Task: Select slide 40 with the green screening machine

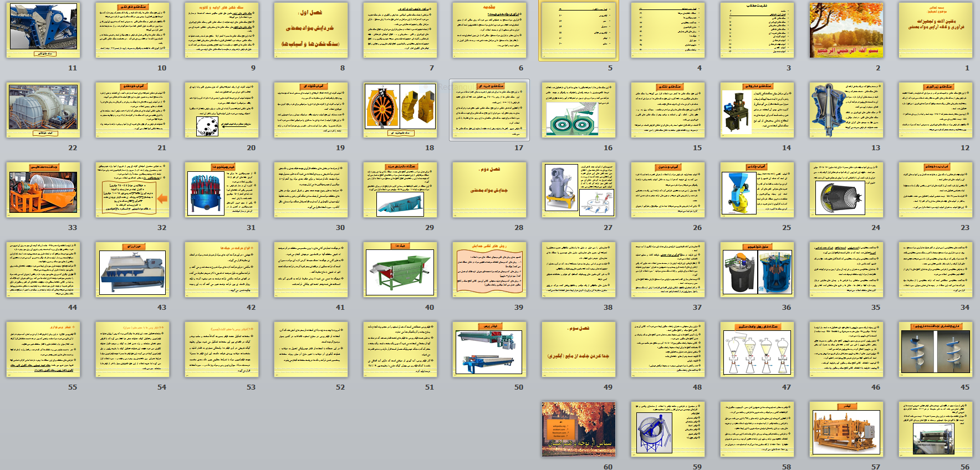Action: coord(400,270)
